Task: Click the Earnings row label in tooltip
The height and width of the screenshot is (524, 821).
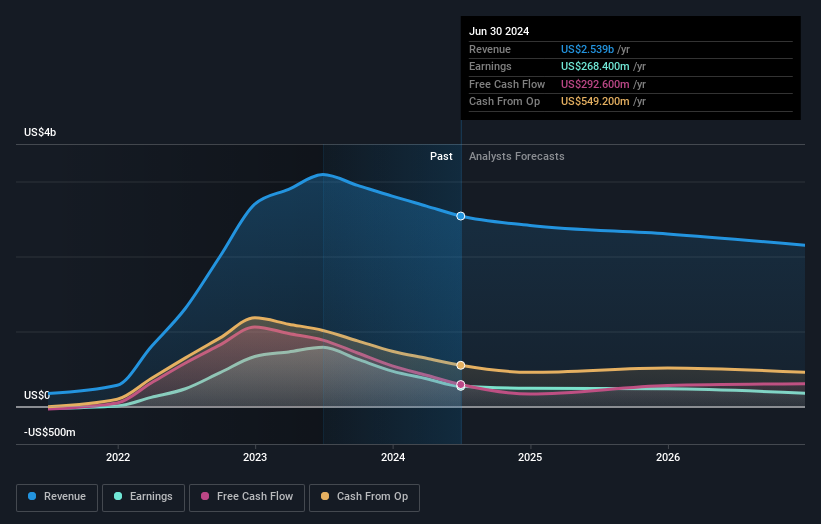Action: [490, 66]
